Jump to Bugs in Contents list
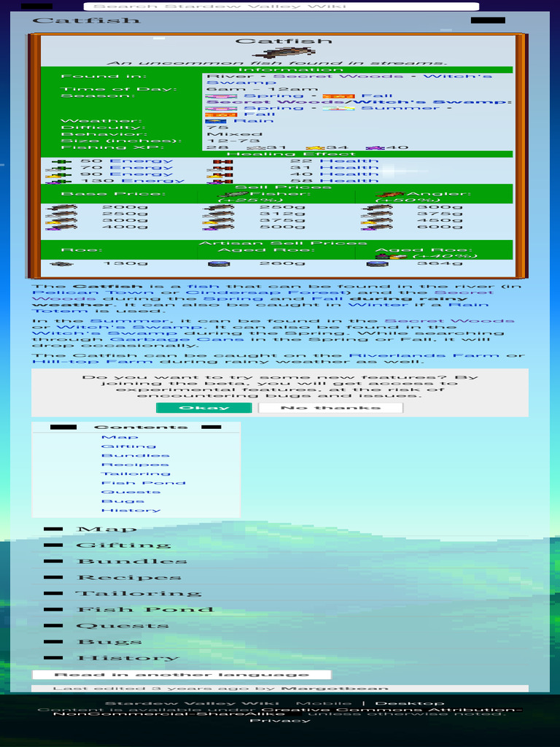The width and height of the screenshot is (560, 747). coord(122,501)
